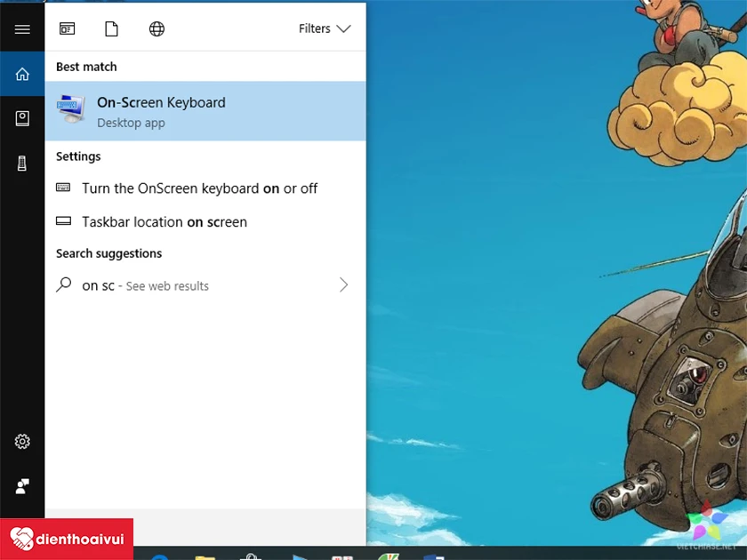Click the 'Settings' section heading

click(x=78, y=156)
